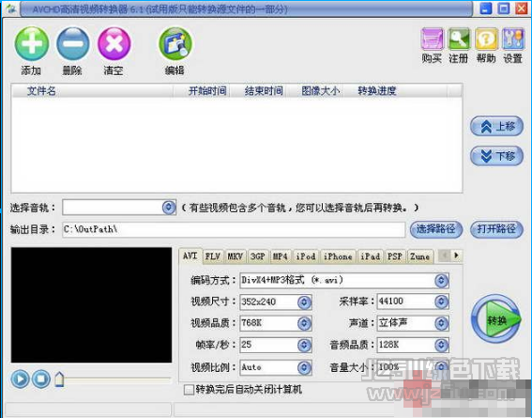532x418 pixels.
Task: Click the 选择路径 choose path button
Action: pos(436,229)
